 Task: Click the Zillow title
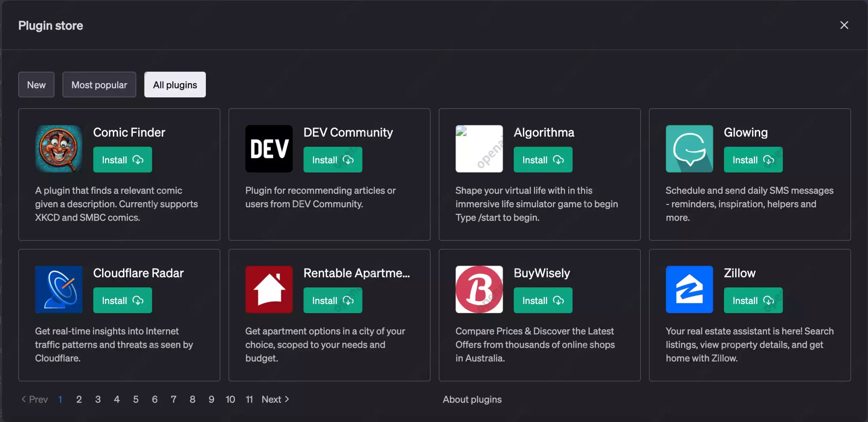[740, 273]
